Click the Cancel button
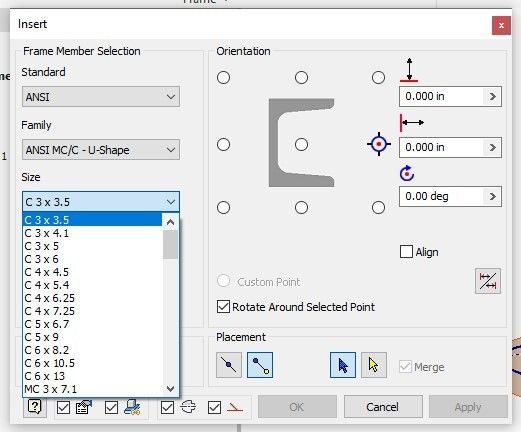The width and height of the screenshot is (521, 432). pyautogui.click(x=383, y=407)
